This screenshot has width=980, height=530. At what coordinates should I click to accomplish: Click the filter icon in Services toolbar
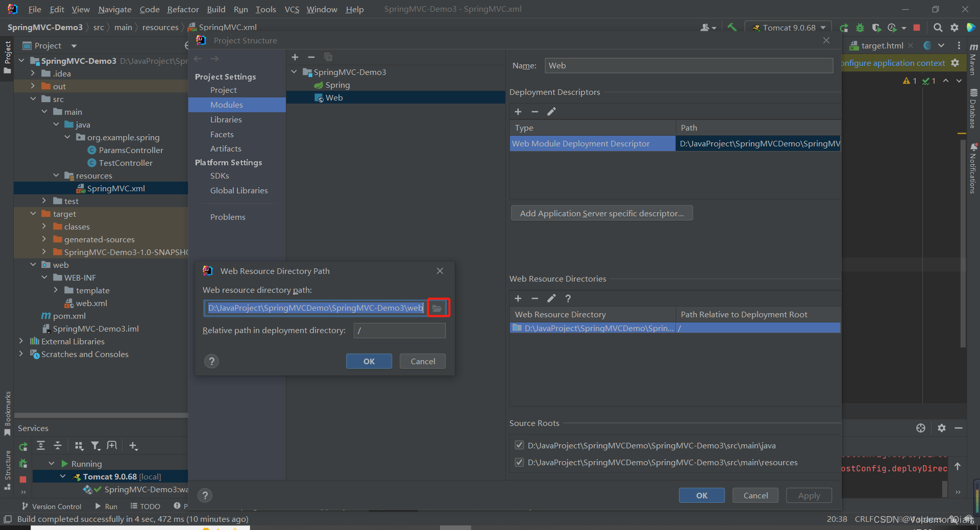pyautogui.click(x=95, y=446)
